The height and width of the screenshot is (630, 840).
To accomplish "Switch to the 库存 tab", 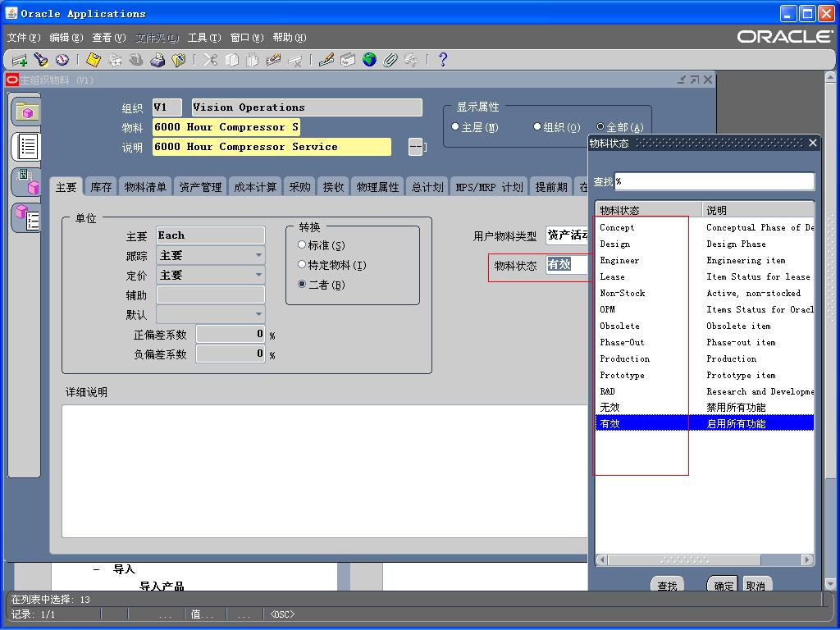I will coord(101,187).
